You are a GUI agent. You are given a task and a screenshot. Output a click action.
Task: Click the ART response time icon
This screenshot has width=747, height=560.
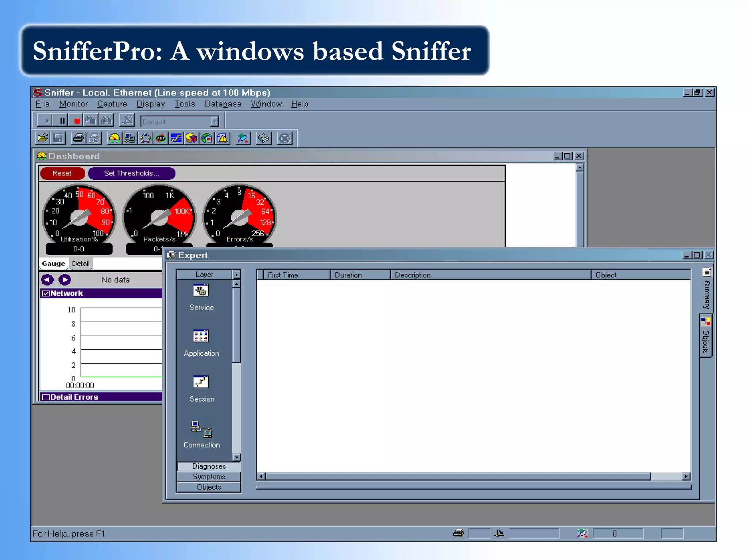161,139
